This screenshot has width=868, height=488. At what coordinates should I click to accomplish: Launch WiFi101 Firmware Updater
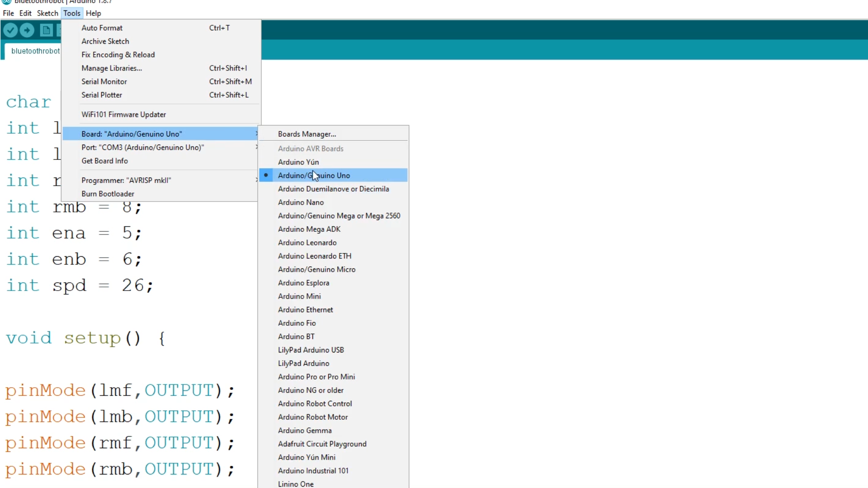pos(161,115)
